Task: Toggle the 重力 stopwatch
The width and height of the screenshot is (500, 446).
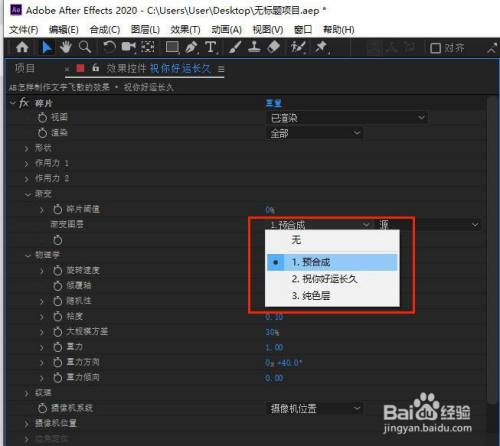Action: [x=58, y=347]
